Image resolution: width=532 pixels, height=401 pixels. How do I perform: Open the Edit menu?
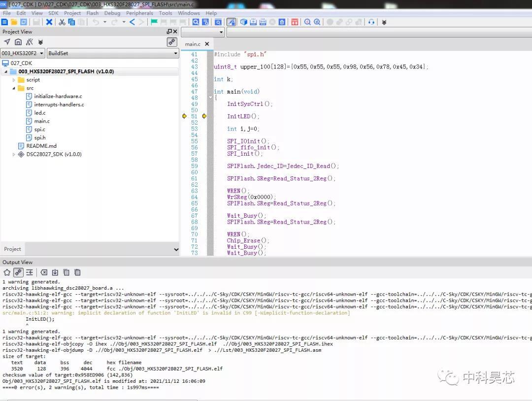coord(21,13)
